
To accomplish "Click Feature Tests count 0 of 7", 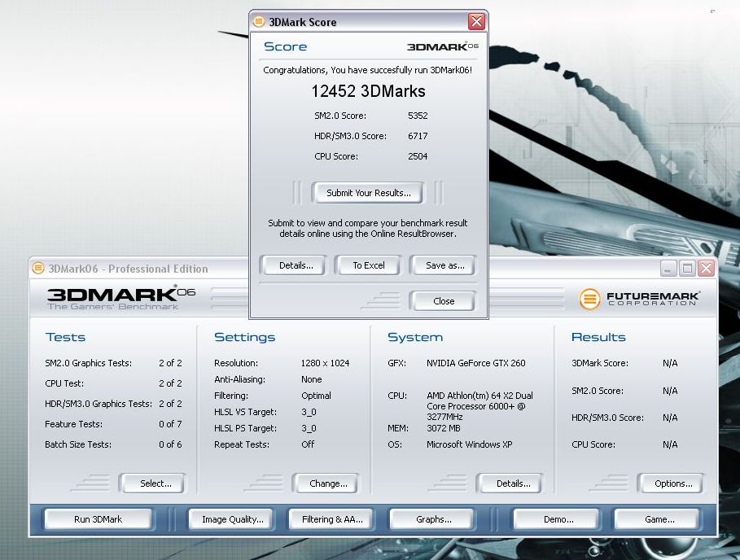I will click(170, 424).
